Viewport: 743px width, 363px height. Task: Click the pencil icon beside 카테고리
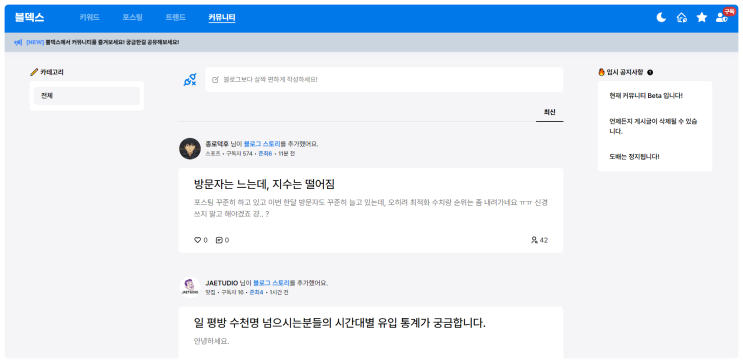pyautogui.click(x=34, y=73)
